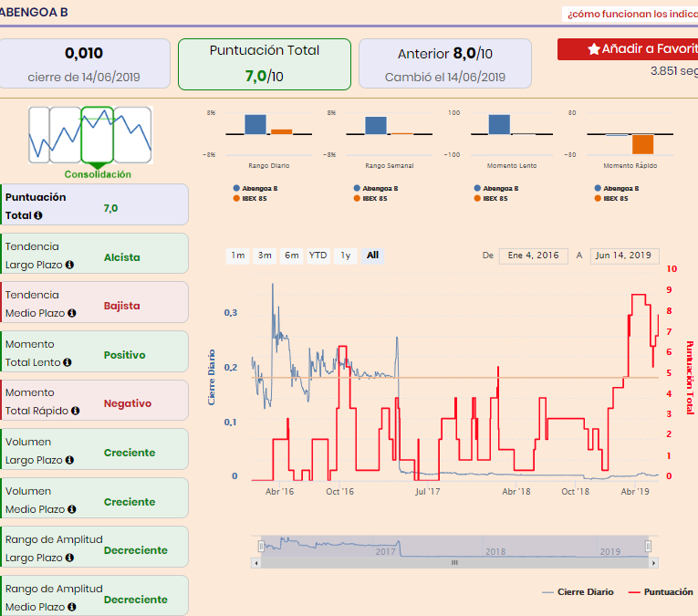Click Decreciente value for Rango de Amplitud Medio Plazo
Image resolution: width=698 pixels, height=616 pixels.
coord(136,600)
